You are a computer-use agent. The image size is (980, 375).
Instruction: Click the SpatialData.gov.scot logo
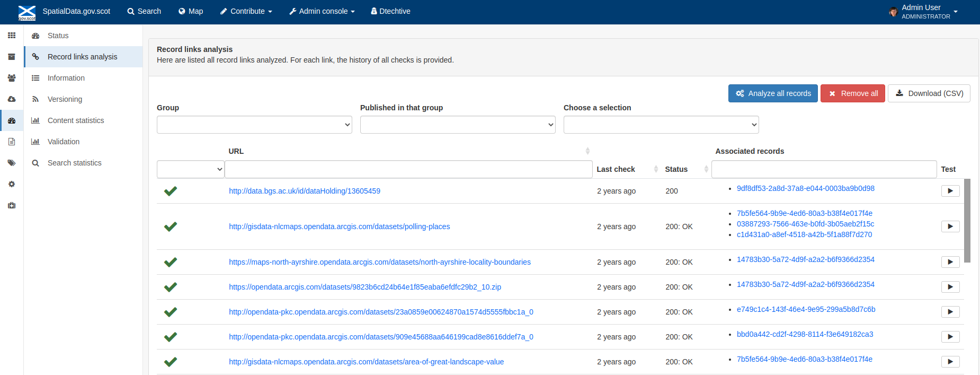[27, 13]
